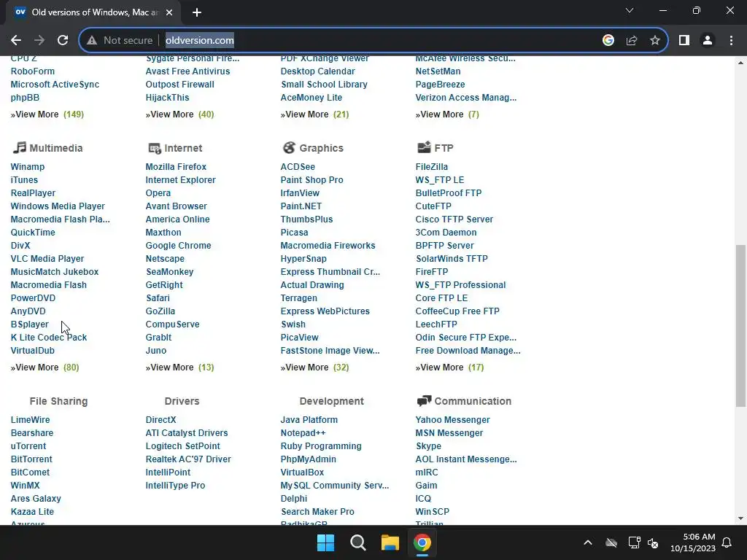Screen dimensions: 747x560
Task: Open View More (21) link
Action: click(314, 114)
